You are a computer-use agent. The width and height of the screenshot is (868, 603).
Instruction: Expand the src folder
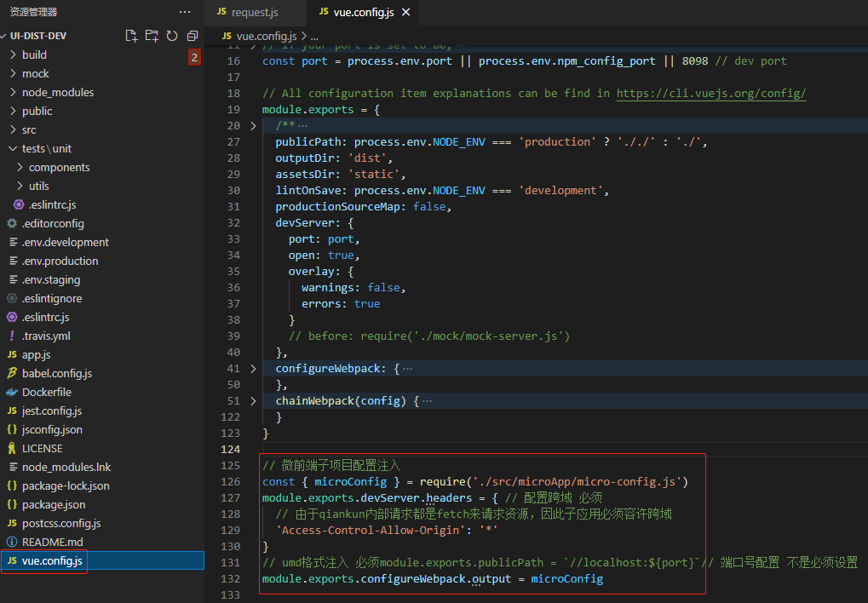click(29, 129)
